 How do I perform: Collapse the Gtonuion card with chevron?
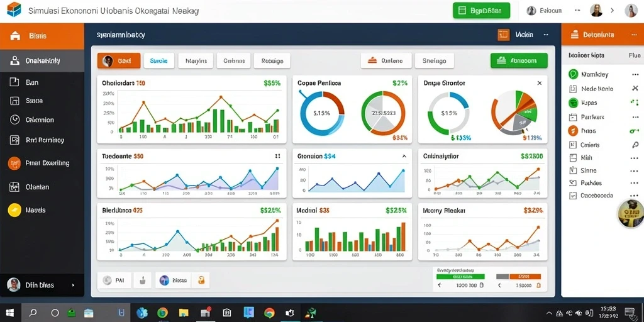coord(404,156)
